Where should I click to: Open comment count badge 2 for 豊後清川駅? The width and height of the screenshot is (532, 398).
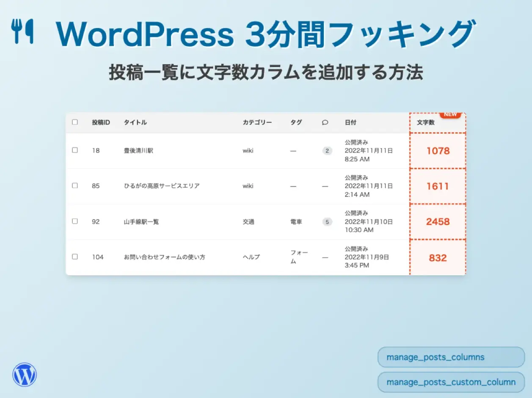pyautogui.click(x=327, y=150)
